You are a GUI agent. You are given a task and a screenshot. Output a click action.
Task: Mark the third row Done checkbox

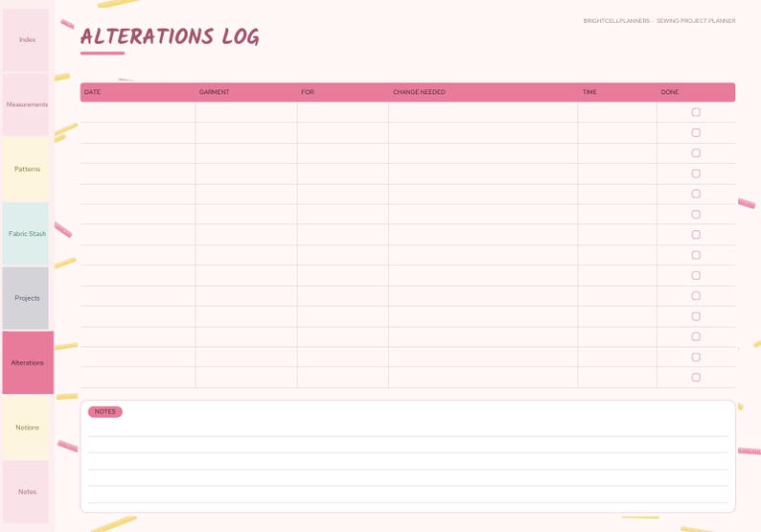pyautogui.click(x=696, y=153)
